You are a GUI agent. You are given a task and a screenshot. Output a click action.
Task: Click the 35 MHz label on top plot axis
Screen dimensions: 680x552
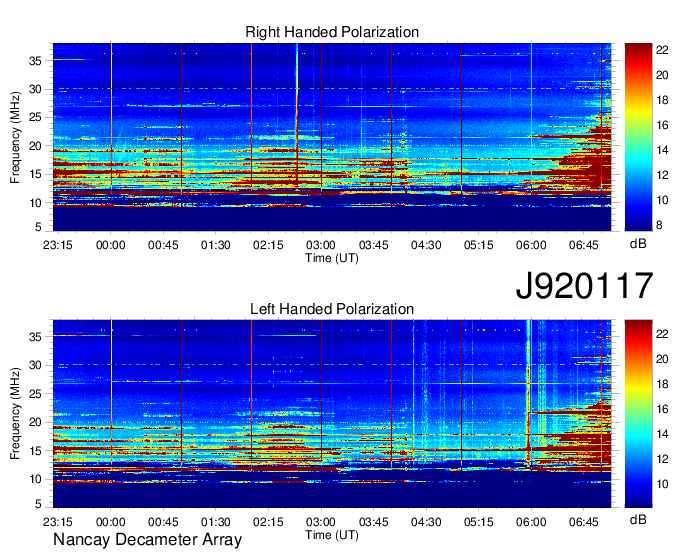[35, 61]
